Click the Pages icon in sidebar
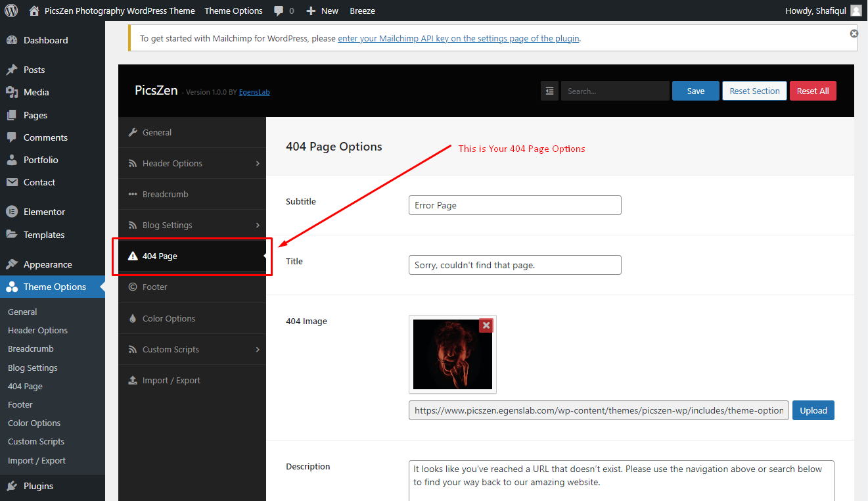The height and width of the screenshot is (501, 868). tap(12, 115)
